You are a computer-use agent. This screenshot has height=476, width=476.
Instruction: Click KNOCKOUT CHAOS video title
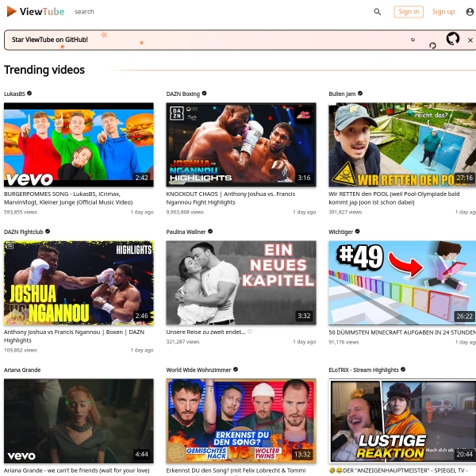pyautogui.click(x=231, y=198)
